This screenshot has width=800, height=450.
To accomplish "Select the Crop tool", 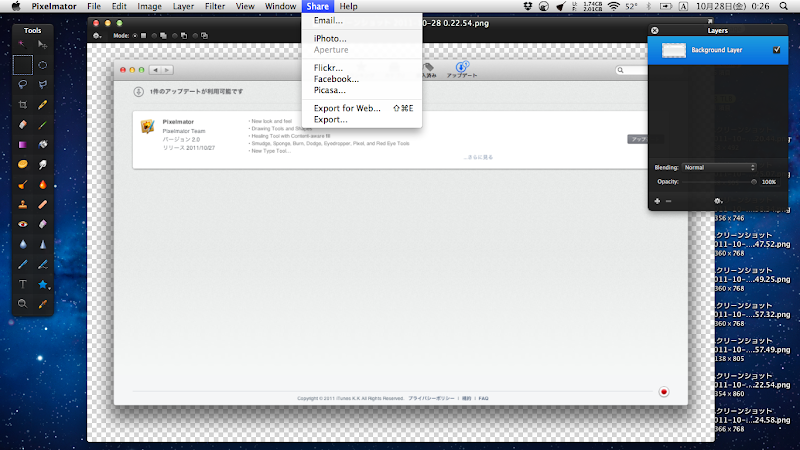I will point(22,105).
